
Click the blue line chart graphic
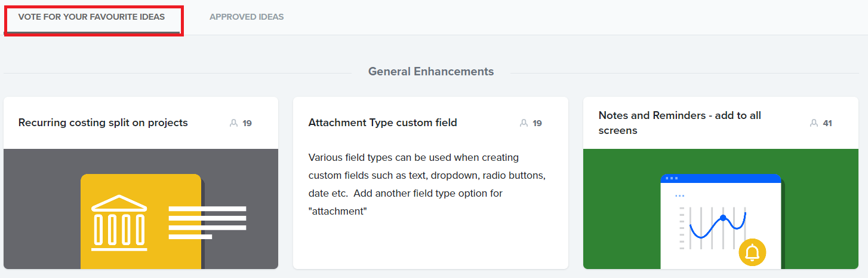(718, 227)
